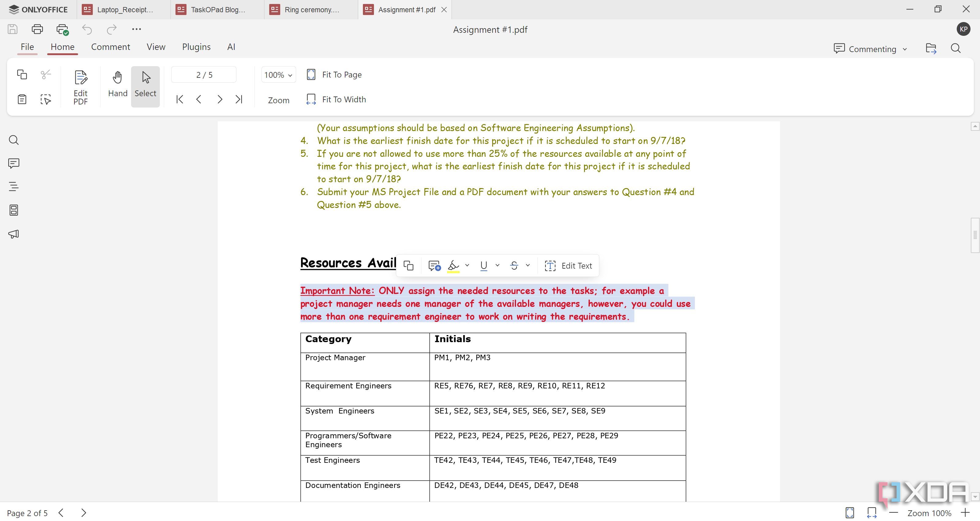Open the Feedback and Support megaphone icon

pos(14,234)
